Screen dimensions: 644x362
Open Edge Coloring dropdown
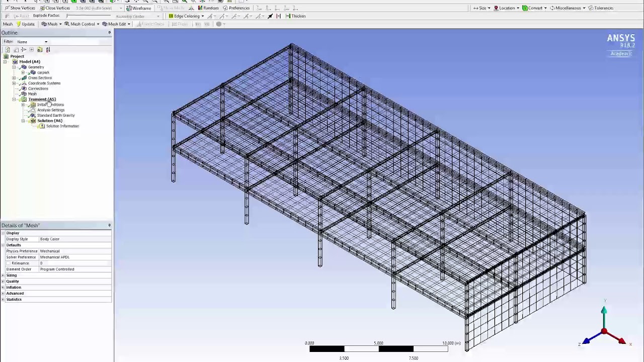pos(186,16)
